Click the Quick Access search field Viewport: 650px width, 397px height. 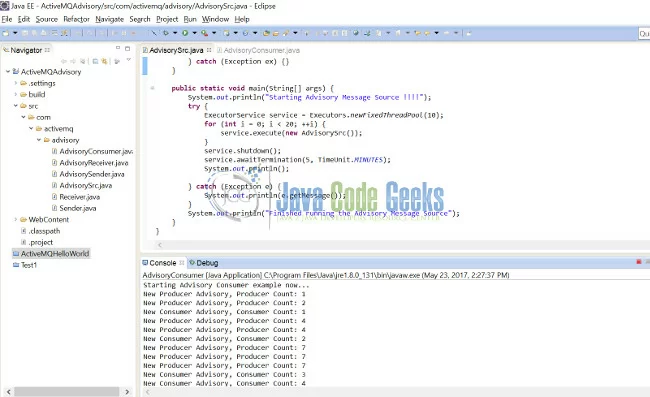tap(644, 34)
